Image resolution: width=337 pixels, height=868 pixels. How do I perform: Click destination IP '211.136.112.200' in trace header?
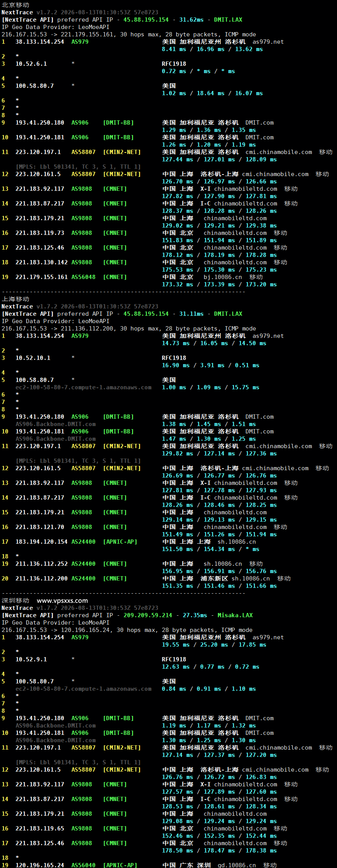[87, 328]
